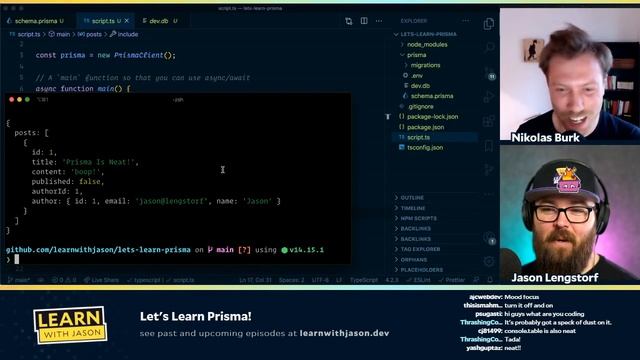
Task: Open the Search view in activity bar
Action: pos(489,48)
